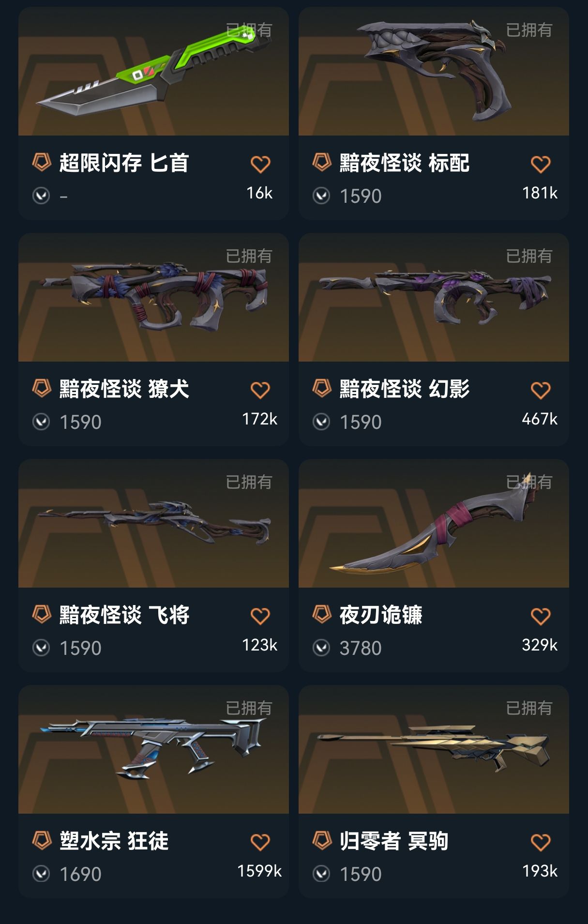Toggle like on 归零者 冥驹

point(541,843)
